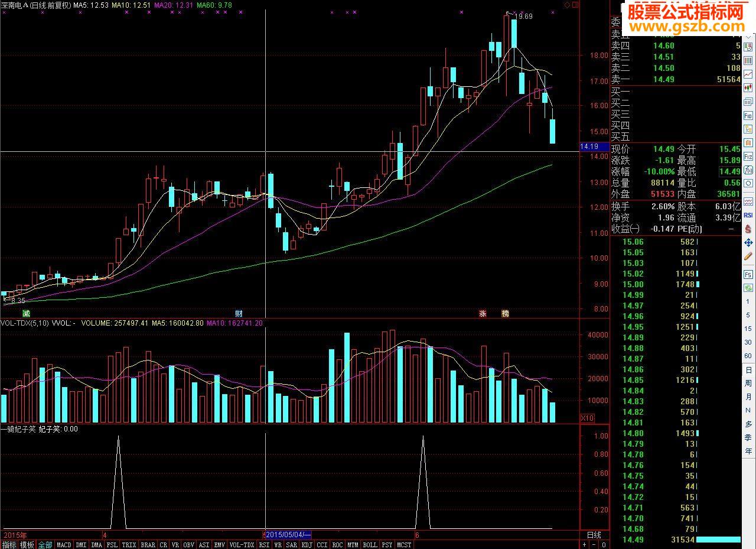Select the 季 quarterly period
Image resolution: width=756 pixels, height=549 pixels.
click(x=748, y=437)
